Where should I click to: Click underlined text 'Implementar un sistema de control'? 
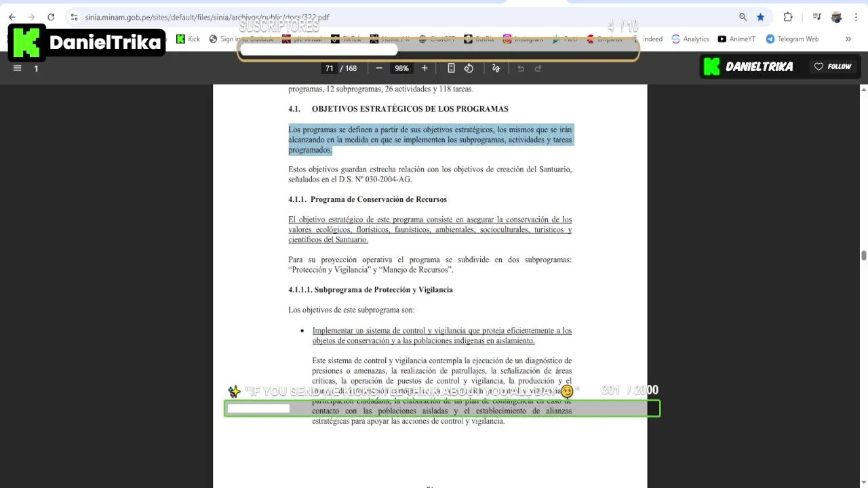click(441, 335)
